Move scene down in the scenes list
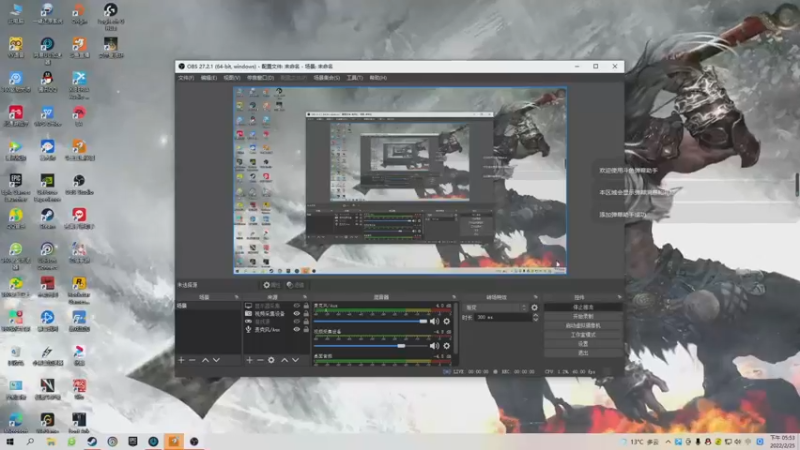Image resolution: width=800 pixels, height=450 pixels. 216,360
